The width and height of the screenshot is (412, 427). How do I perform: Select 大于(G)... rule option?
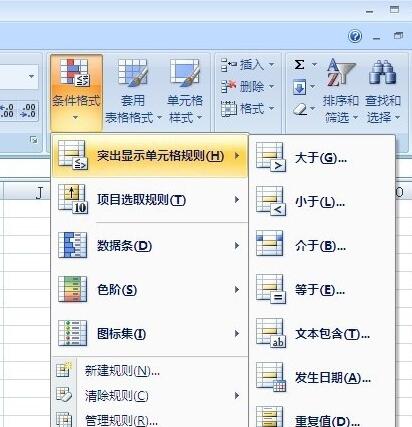[x=322, y=157]
